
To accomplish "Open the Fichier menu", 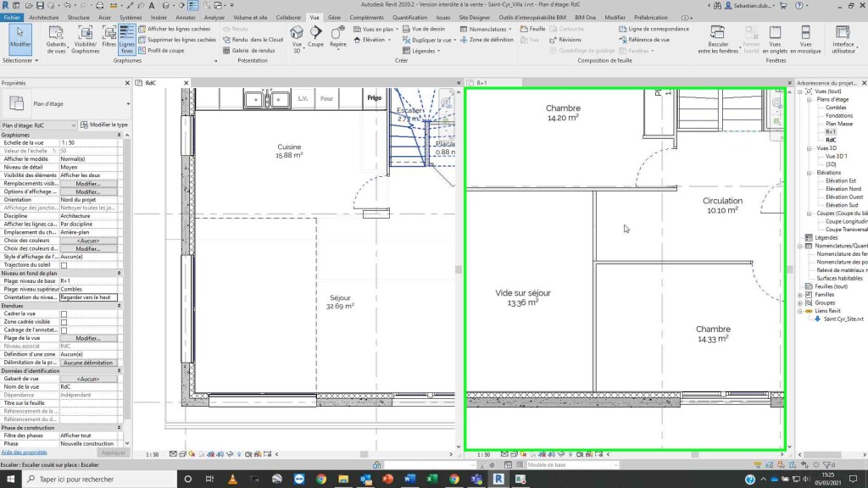I will (12, 17).
